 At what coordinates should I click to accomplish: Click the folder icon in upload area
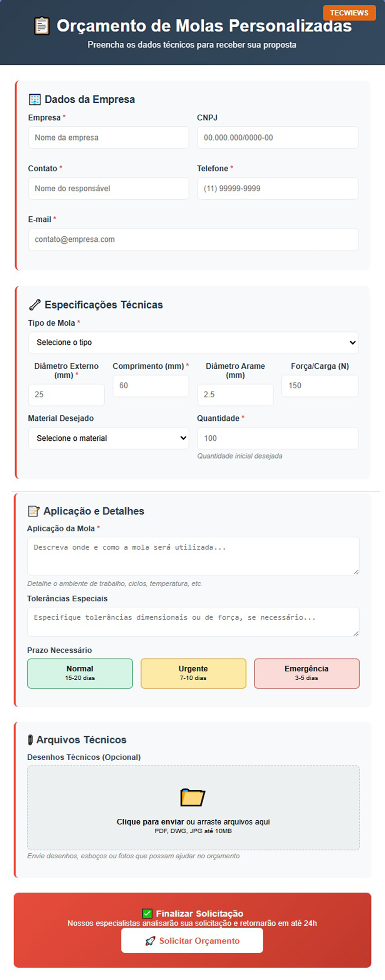pos(193,797)
